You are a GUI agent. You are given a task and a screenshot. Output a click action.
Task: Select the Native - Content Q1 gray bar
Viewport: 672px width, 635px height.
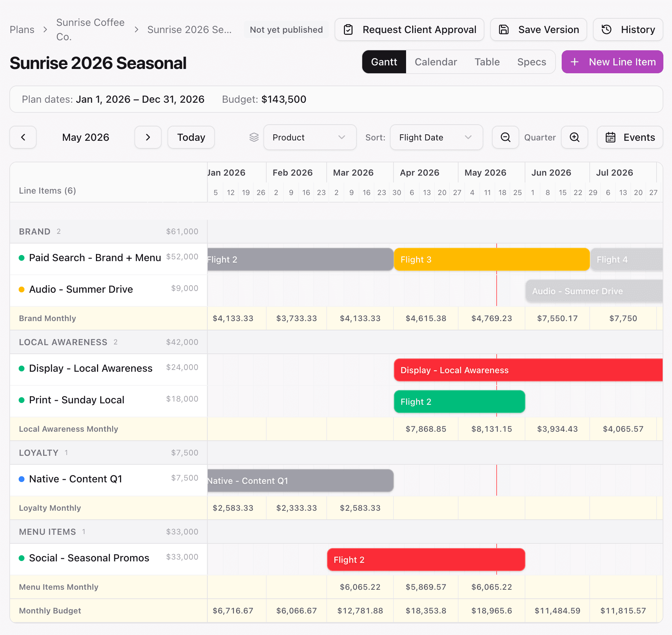(300, 481)
